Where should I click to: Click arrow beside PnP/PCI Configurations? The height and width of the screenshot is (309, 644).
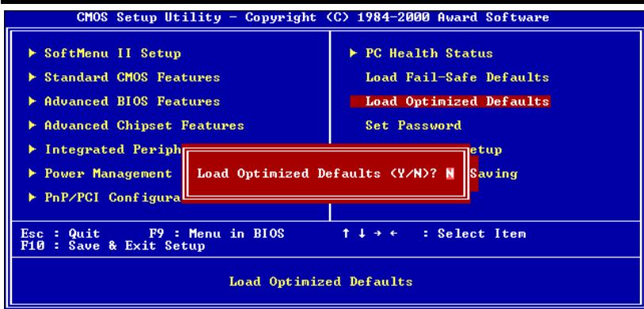33,197
